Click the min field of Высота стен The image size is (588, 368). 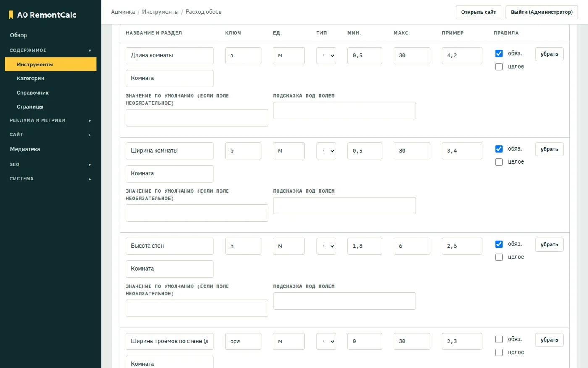click(365, 246)
